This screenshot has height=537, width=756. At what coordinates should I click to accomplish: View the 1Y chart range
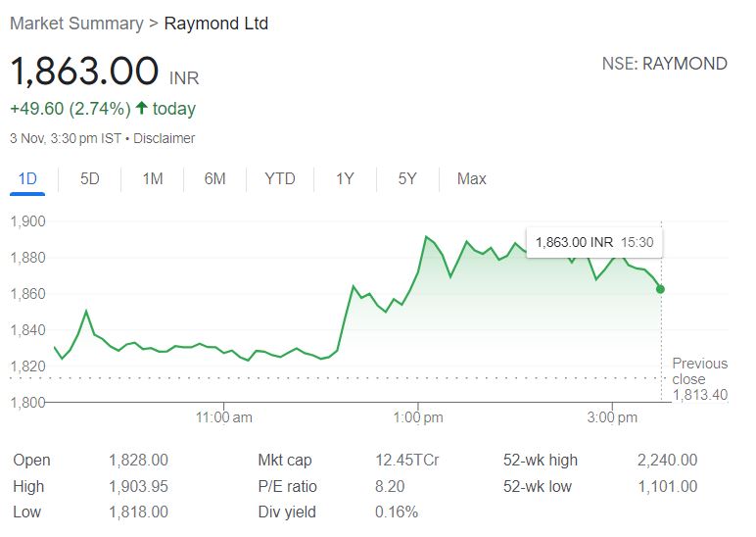pyautogui.click(x=345, y=178)
